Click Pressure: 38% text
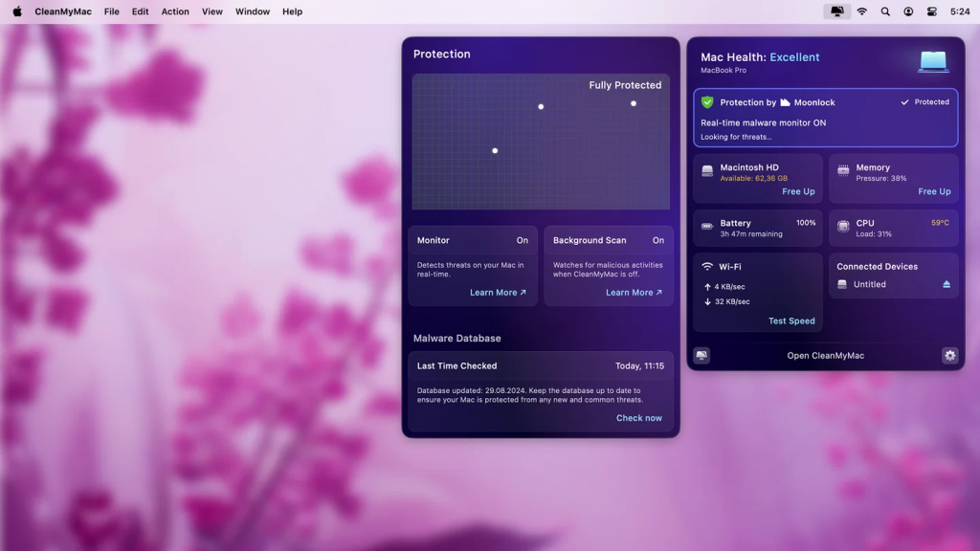Viewport: 980px width, 551px height. pos(881,179)
